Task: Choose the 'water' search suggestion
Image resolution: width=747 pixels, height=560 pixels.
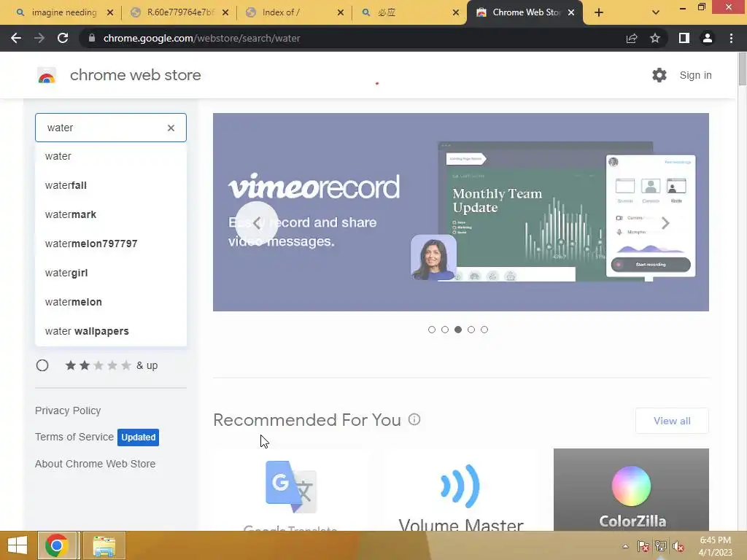Action: coord(111,156)
